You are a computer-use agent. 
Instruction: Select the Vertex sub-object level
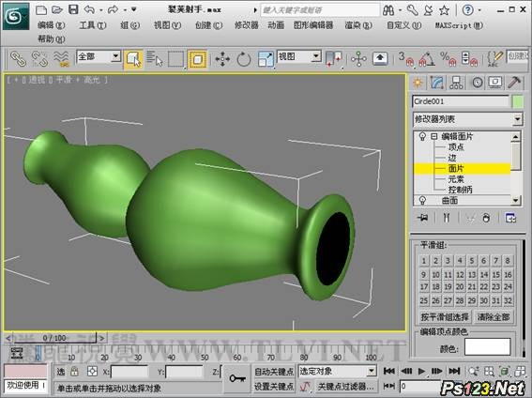[x=456, y=147]
